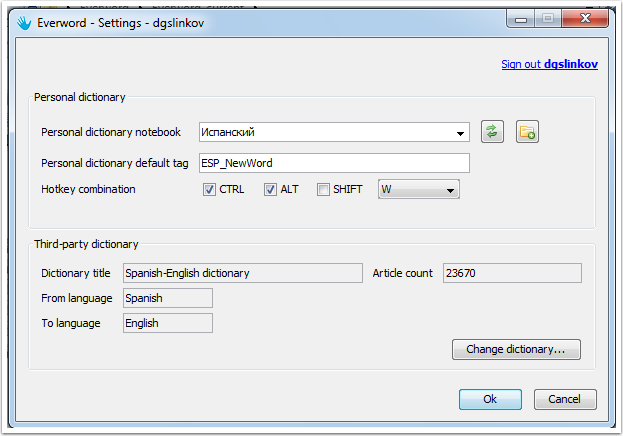This screenshot has height=436, width=623.
Task: Click the Article count label
Action: pos(402,273)
